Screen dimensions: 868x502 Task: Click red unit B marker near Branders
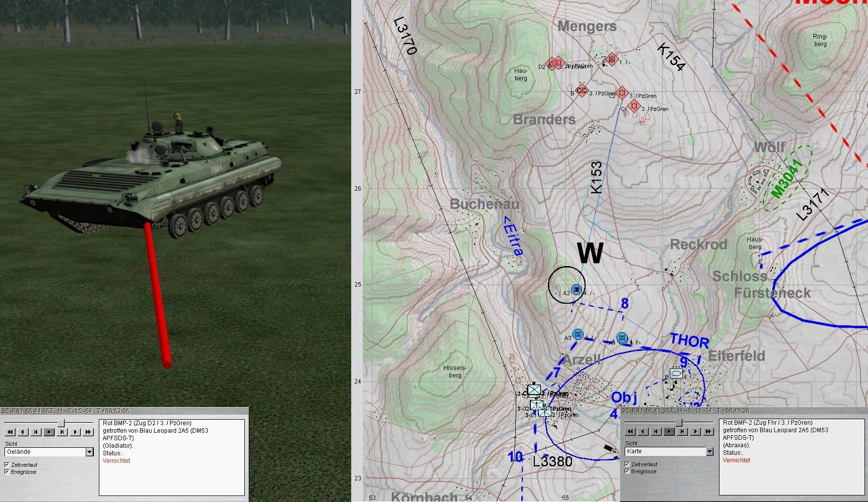[x=582, y=90]
